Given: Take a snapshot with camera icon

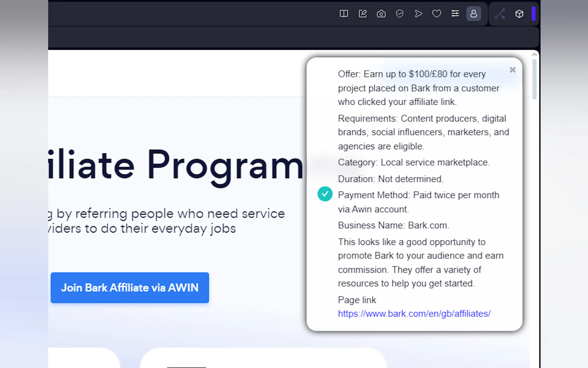Looking at the screenshot, I should [x=381, y=14].
